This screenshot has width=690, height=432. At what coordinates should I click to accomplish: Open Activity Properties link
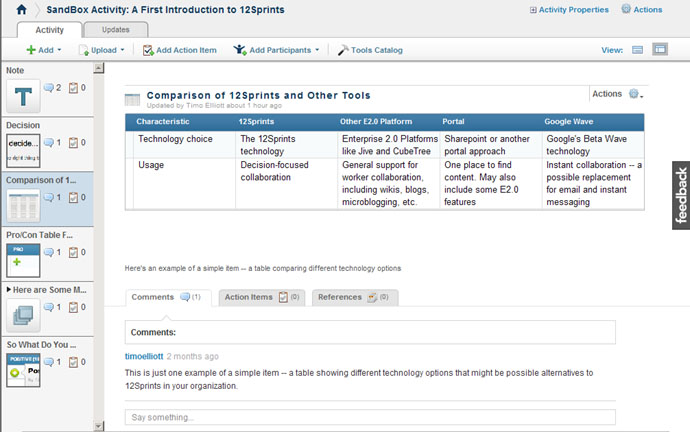pyautogui.click(x=568, y=9)
